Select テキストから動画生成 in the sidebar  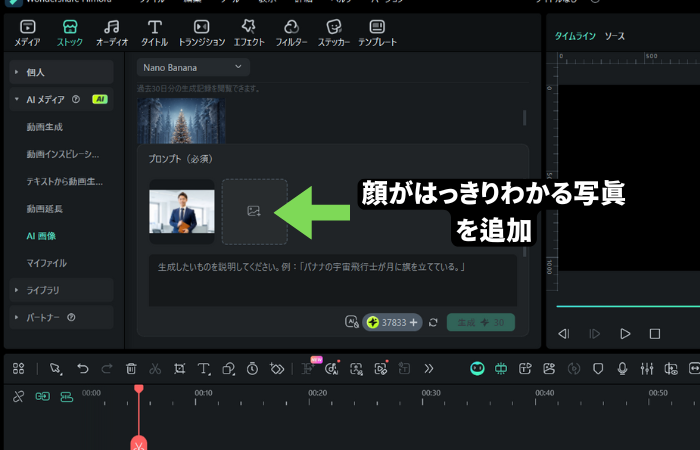tap(64, 181)
